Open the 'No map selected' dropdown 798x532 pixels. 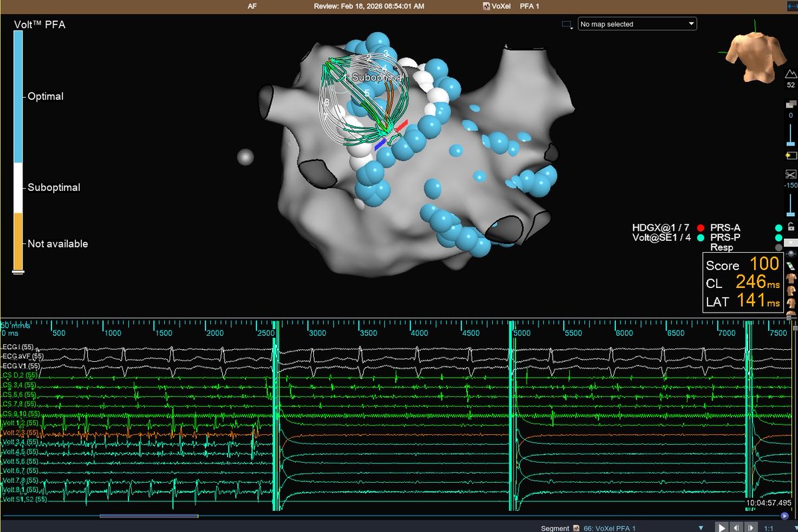point(636,23)
